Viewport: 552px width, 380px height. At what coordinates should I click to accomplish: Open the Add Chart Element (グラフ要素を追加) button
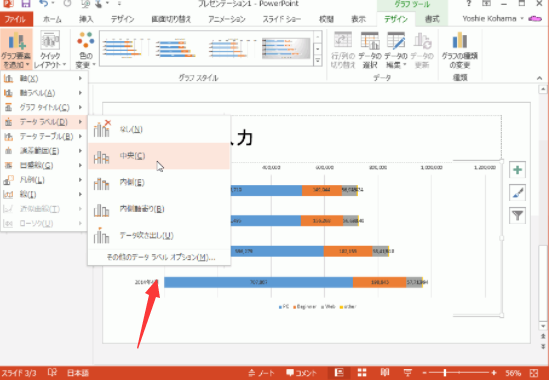coord(16,50)
